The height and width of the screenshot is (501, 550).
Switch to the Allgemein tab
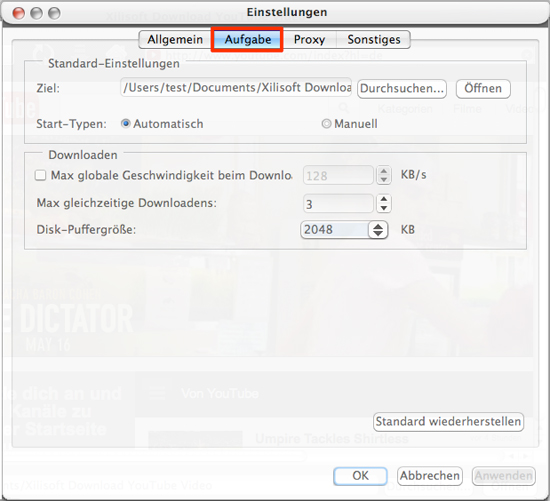pyautogui.click(x=175, y=39)
